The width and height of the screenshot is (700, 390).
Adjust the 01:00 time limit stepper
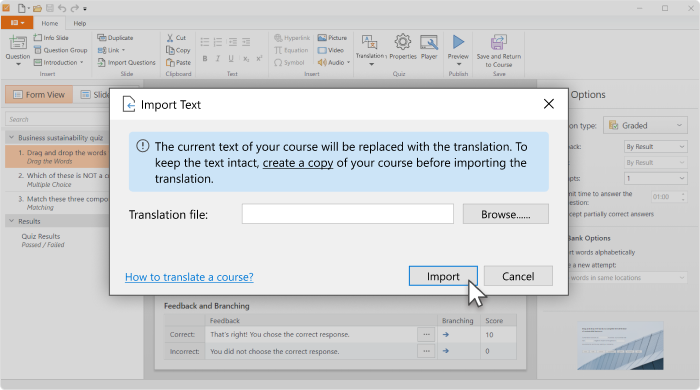pyautogui.click(x=683, y=196)
